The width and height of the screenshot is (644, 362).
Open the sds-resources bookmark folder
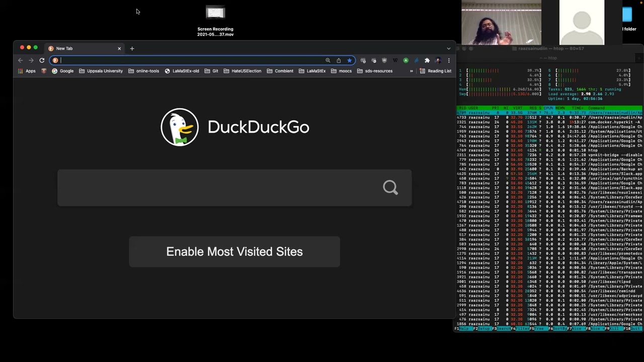pyautogui.click(x=375, y=71)
